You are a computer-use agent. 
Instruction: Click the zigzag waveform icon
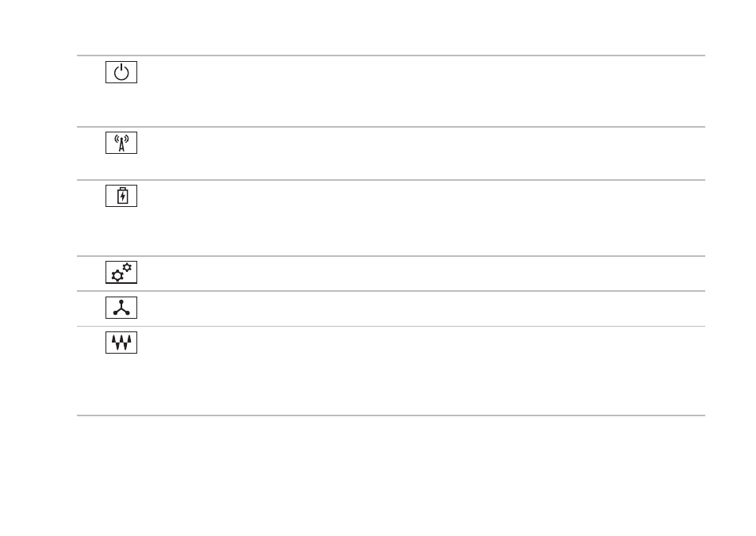click(x=121, y=343)
